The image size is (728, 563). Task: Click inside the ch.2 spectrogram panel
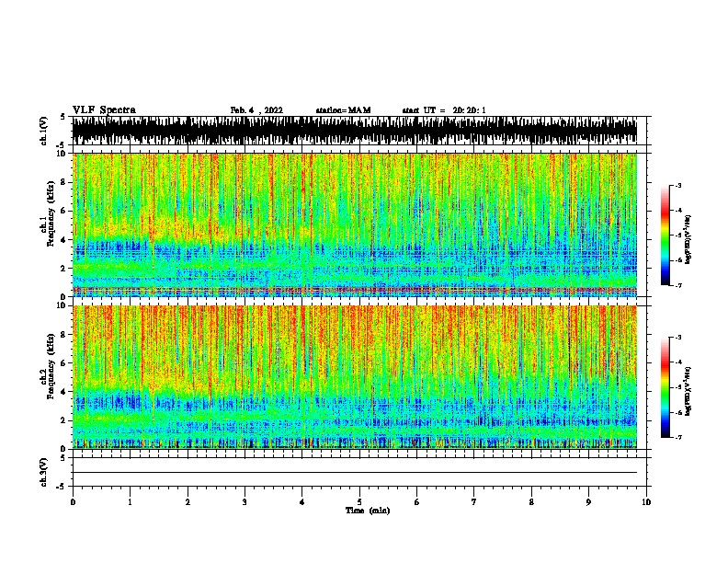click(355, 377)
